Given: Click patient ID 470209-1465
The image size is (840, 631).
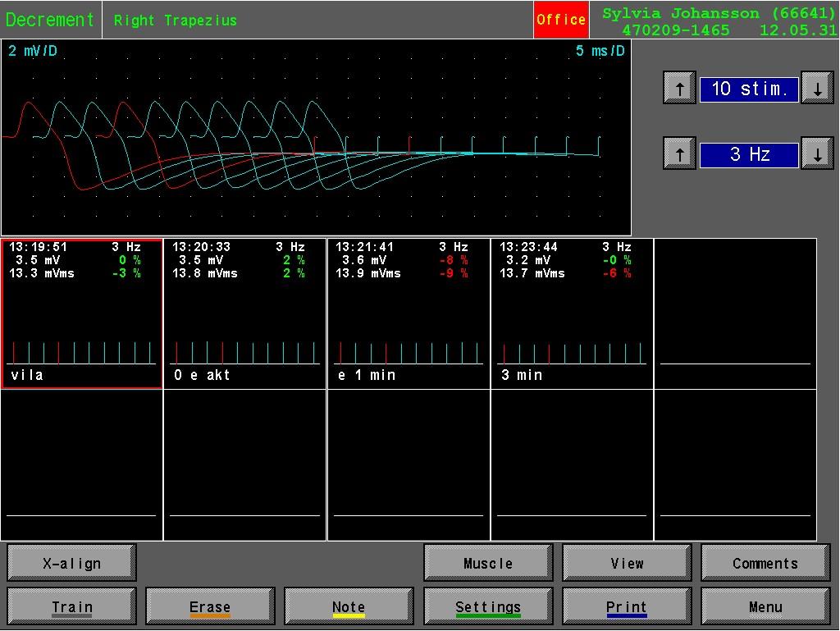Looking at the screenshot, I should 676,30.
